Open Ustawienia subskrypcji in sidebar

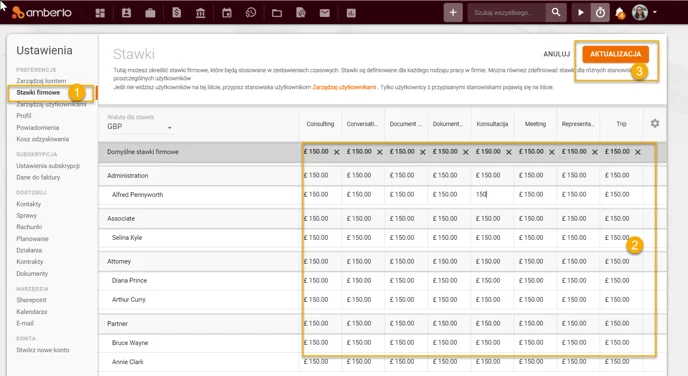click(48, 166)
